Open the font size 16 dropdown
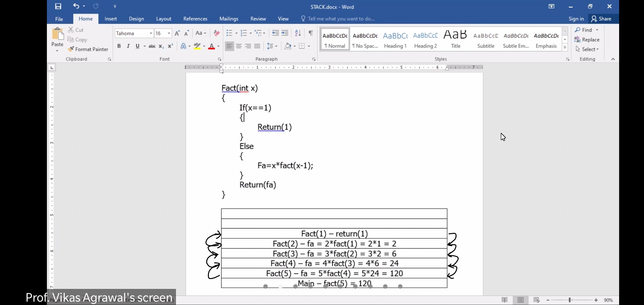644x305 pixels. 169,33
